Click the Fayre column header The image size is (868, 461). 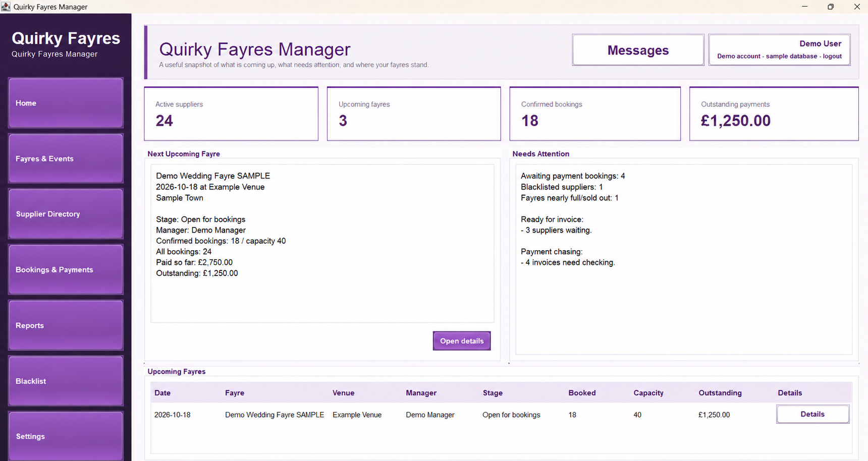[235, 393]
